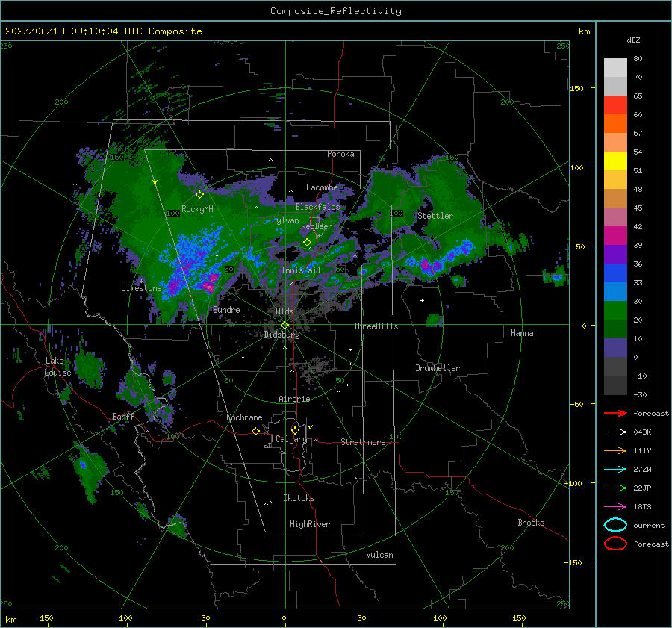Click the Drumheller city label

click(x=438, y=368)
